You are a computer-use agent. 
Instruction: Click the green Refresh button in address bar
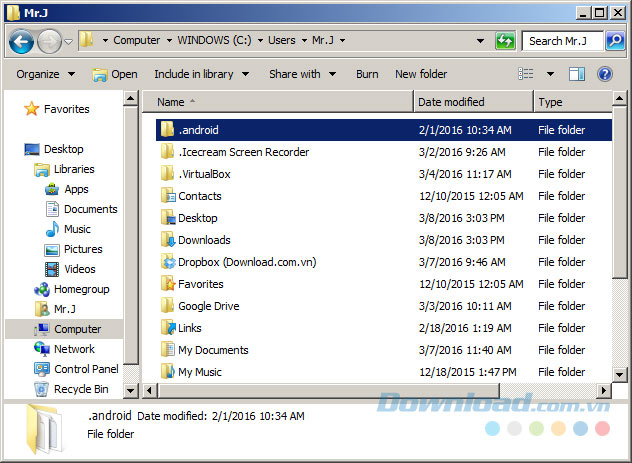click(506, 41)
